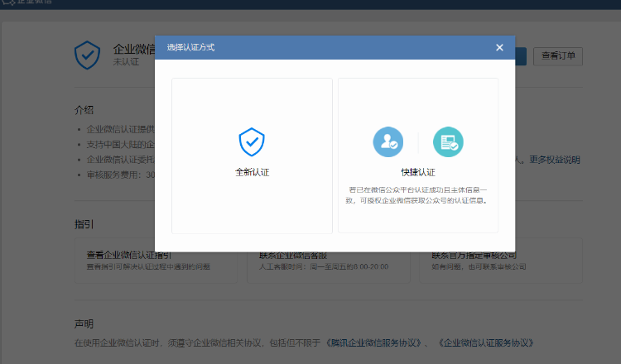Click the user avatar icon under 快捷认证
Viewport: 621px width, 364px height.
(x=388, y=142)
